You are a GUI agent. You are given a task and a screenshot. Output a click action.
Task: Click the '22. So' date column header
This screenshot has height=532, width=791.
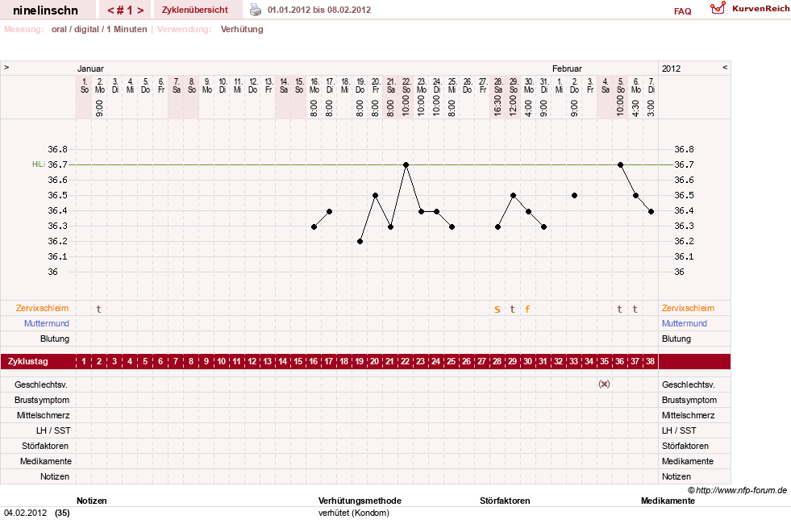(406, 85)
